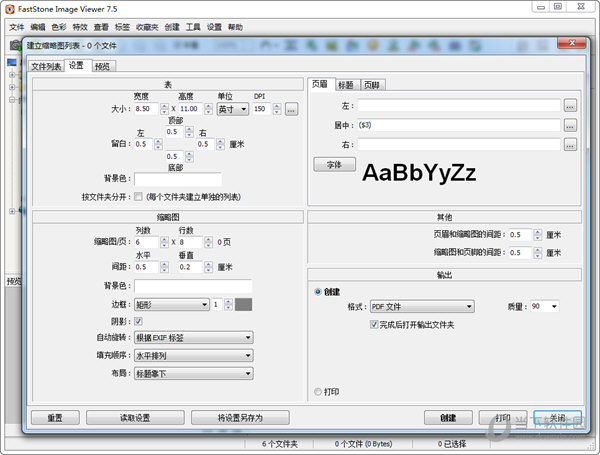Click the FastStone app icon in title bar
Screen dimensions: 600x455
point(10,9)
